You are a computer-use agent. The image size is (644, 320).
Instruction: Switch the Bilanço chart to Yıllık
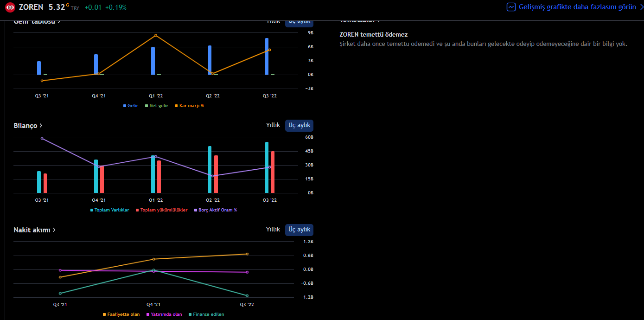pos(273,125)
